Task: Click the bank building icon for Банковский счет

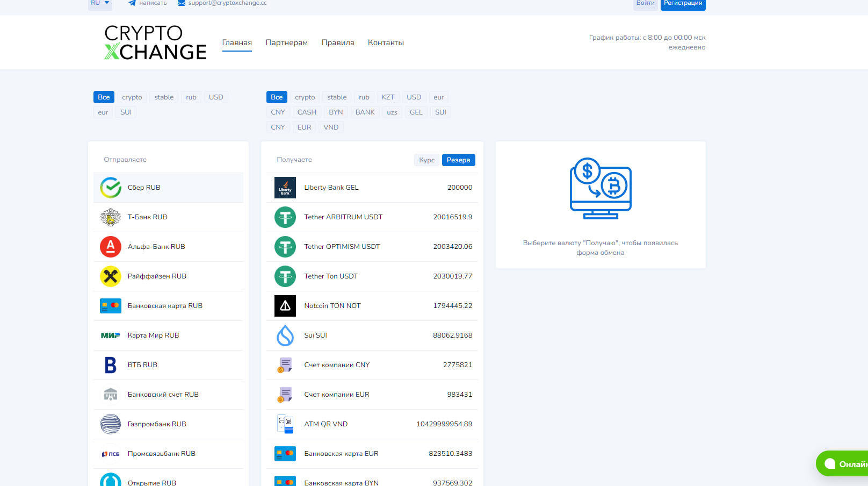Action: (x=111, y=395)
